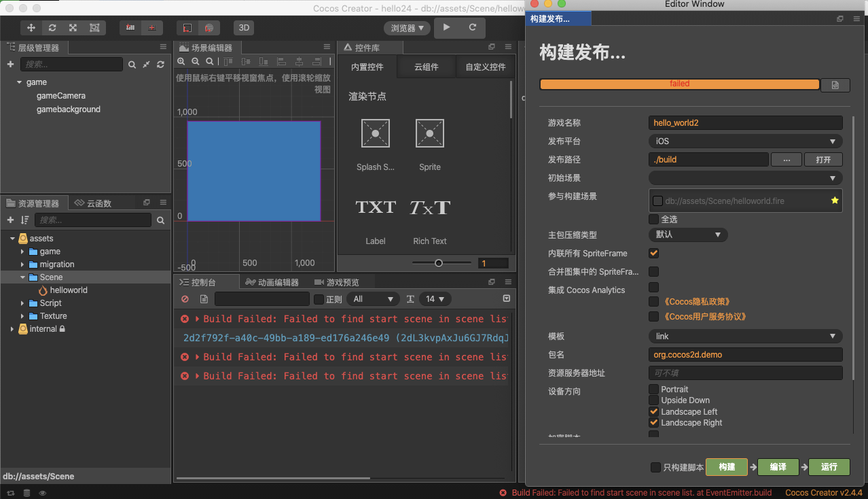Screen dimensions: 868x499
Task: Click the 构建 build button
Action: tap(727, 467)
